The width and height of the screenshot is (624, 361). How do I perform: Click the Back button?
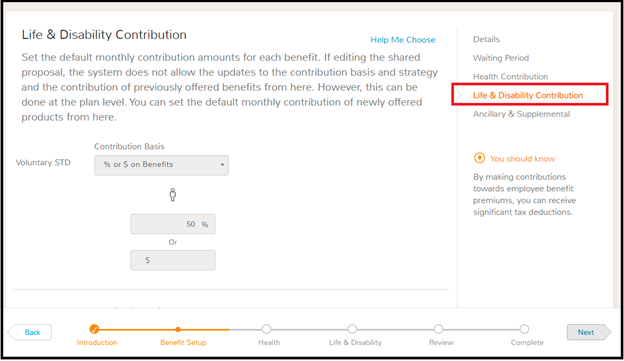pyautogui.click(x=30, y=332)
